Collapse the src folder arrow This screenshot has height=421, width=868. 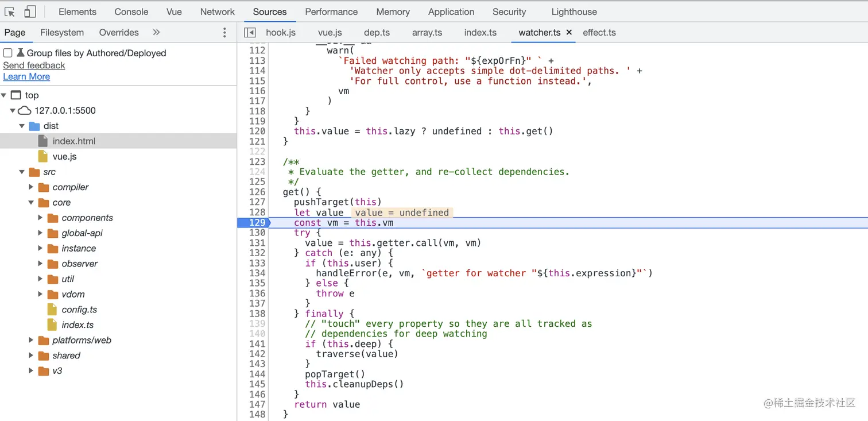22,172
